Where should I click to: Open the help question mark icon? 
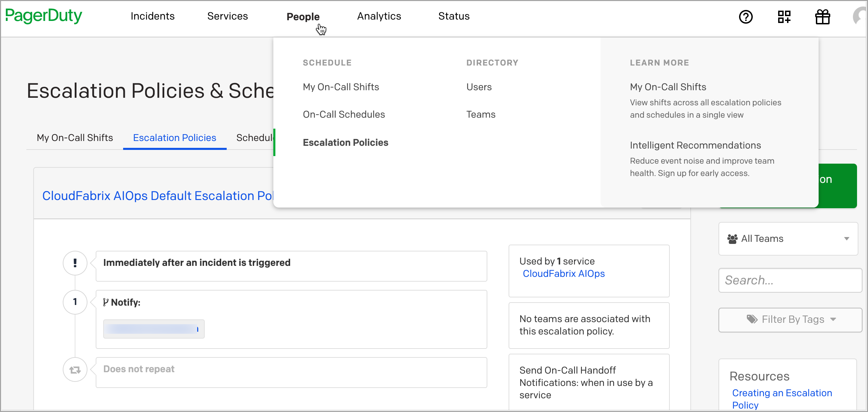point(746,16)
